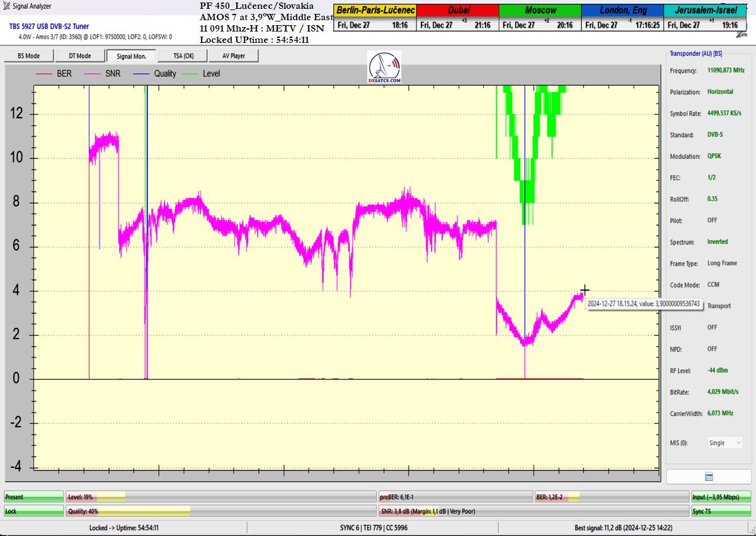Click the green Lock status indicator
756x536 pixels.
coord(33,511)
